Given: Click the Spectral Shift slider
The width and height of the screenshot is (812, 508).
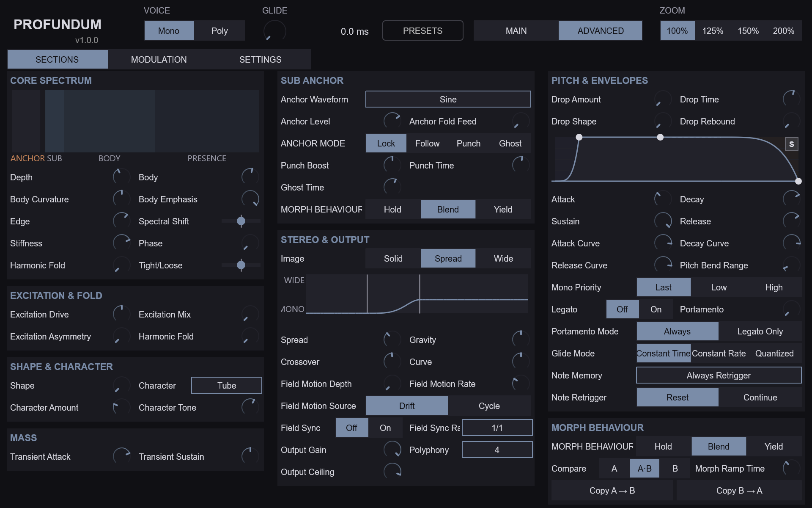Looking at the screenshot, I should (x=241, y=221).
